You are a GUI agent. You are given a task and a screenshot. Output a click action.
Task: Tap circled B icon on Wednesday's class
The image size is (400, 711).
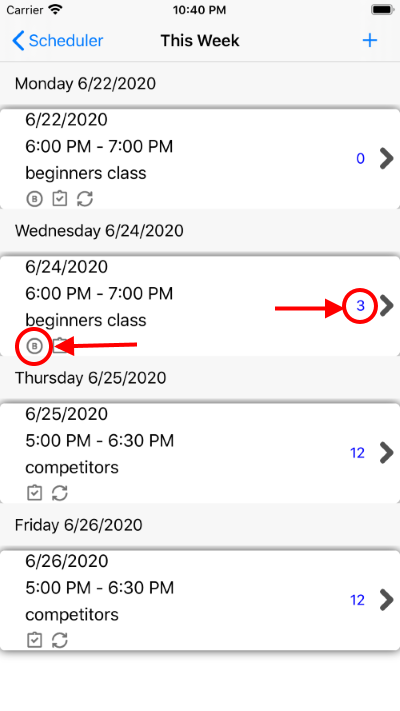point(34,346)
